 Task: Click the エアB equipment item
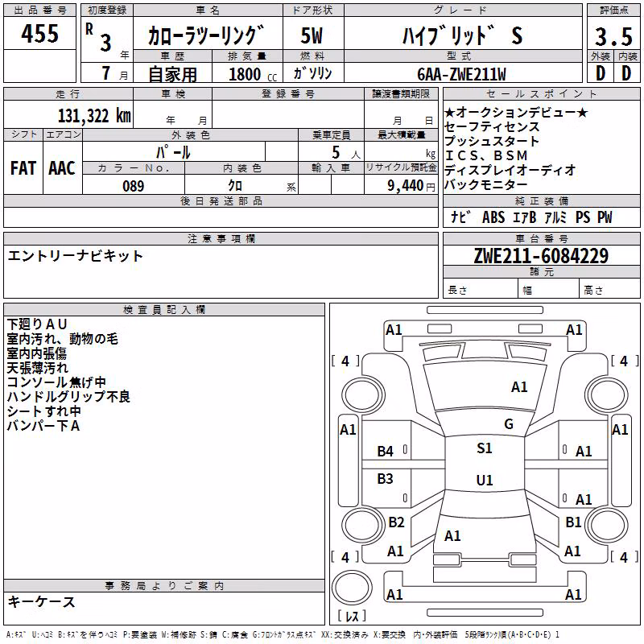click(x=525, y=217)
